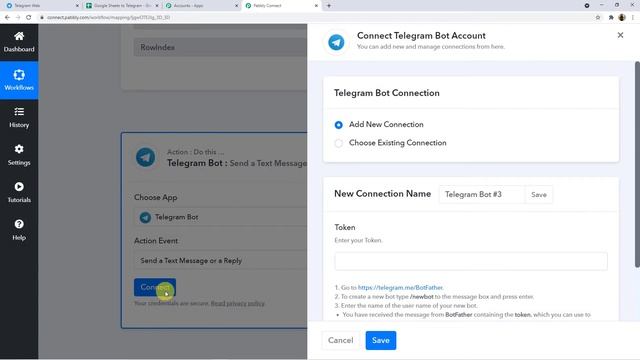This screenshot has height=360, width=640.
Task: Click the connection panel scrollbar
Action: (x=637, y=165)
